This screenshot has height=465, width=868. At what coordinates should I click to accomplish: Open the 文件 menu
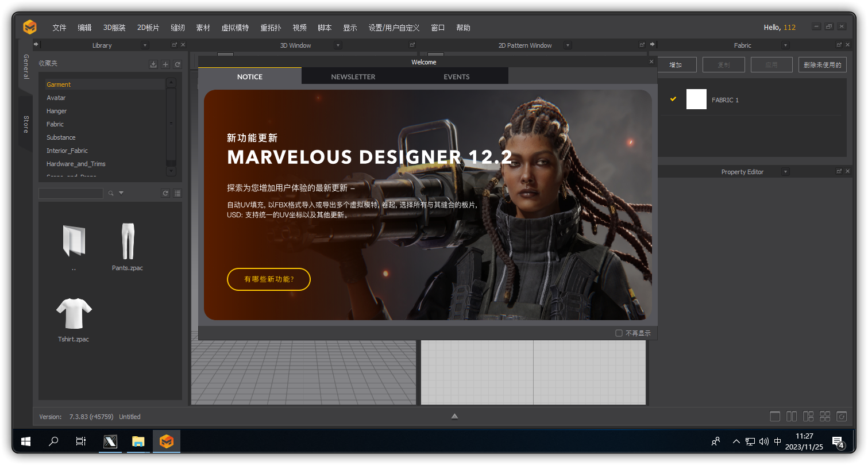click(x=59, y=27)
